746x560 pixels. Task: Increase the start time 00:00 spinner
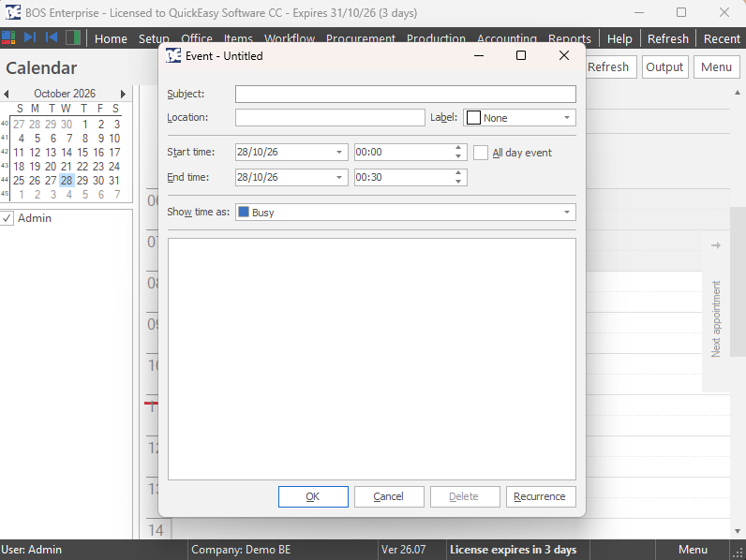[x=458, y=148]
